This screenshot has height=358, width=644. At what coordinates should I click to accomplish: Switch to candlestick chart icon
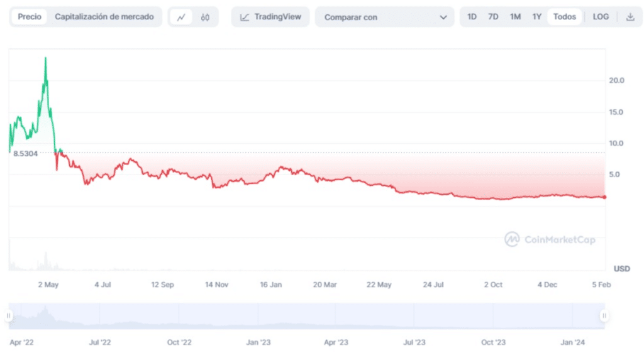[205, 17]
